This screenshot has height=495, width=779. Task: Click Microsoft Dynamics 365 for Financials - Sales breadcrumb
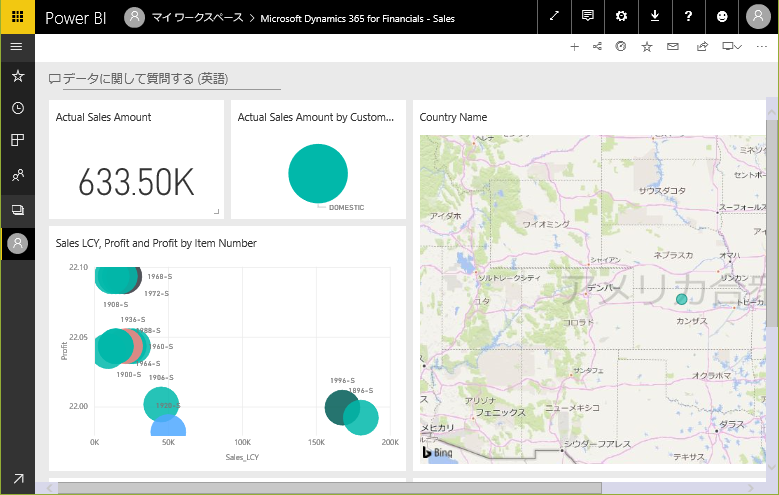[x=357, y=18]
